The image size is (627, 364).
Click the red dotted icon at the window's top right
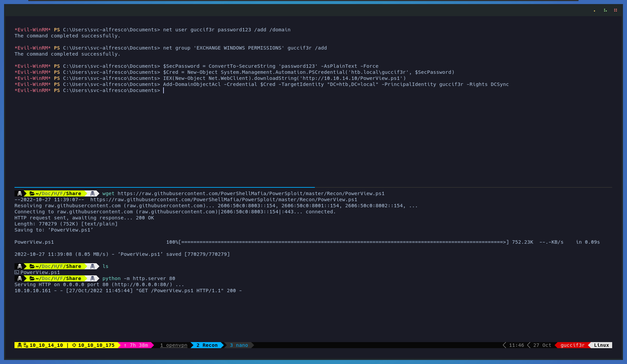pyautogui.click(x=616, y=10)
